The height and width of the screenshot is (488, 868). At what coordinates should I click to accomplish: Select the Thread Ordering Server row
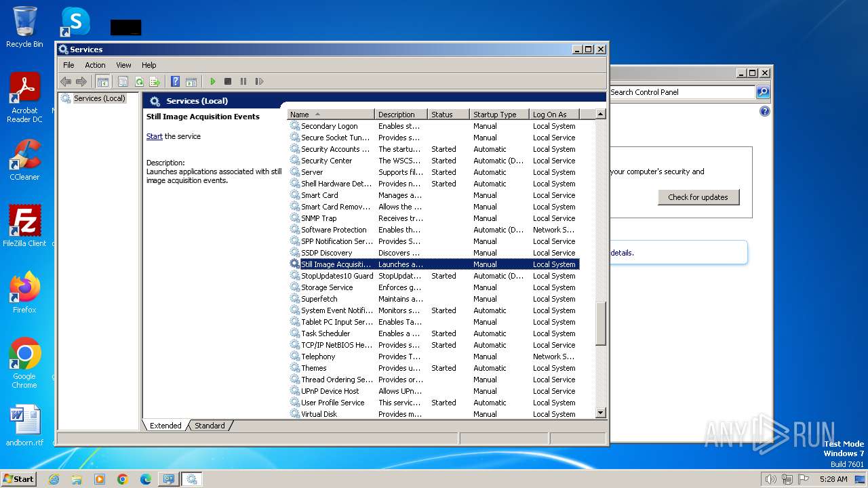434,380
